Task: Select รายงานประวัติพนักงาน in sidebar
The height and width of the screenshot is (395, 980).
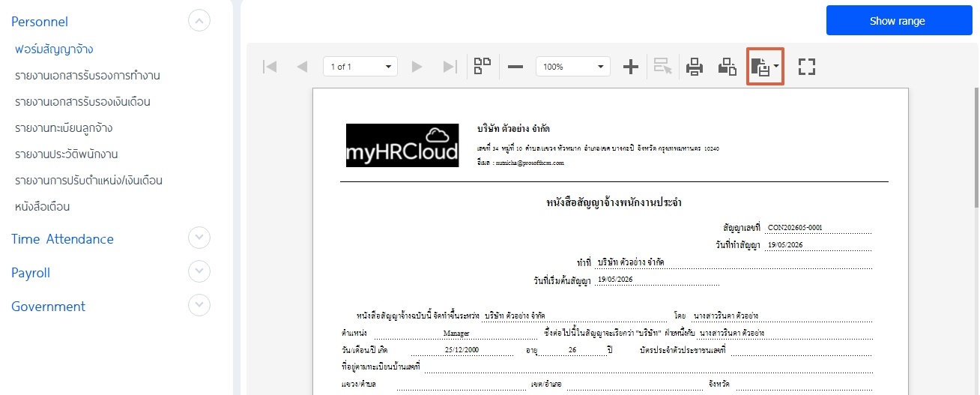Action: point(67,154)
